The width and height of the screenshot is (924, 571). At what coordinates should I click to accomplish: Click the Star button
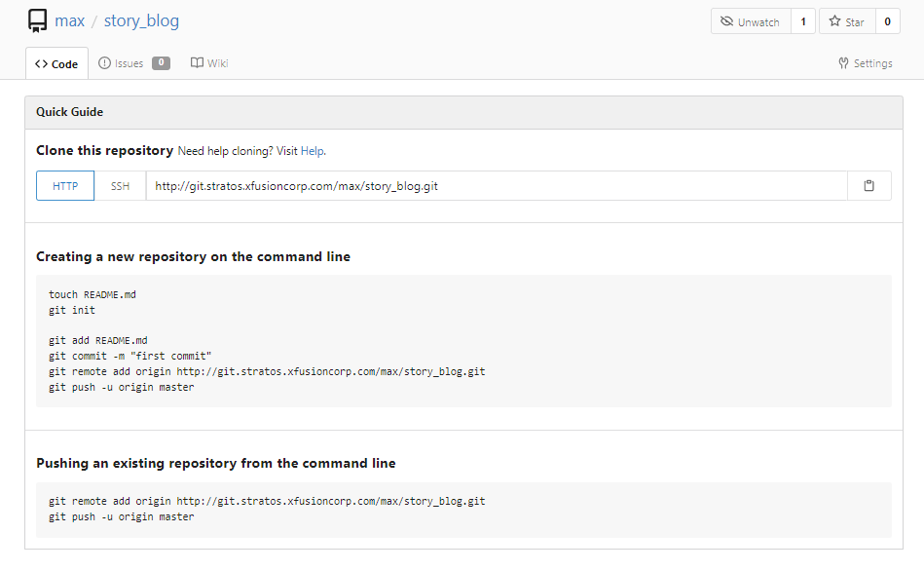coord(847,21)
